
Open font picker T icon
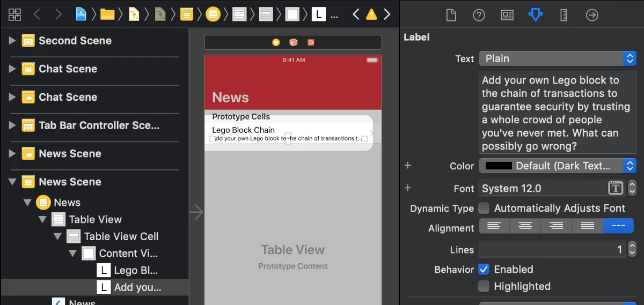(615, 188)
